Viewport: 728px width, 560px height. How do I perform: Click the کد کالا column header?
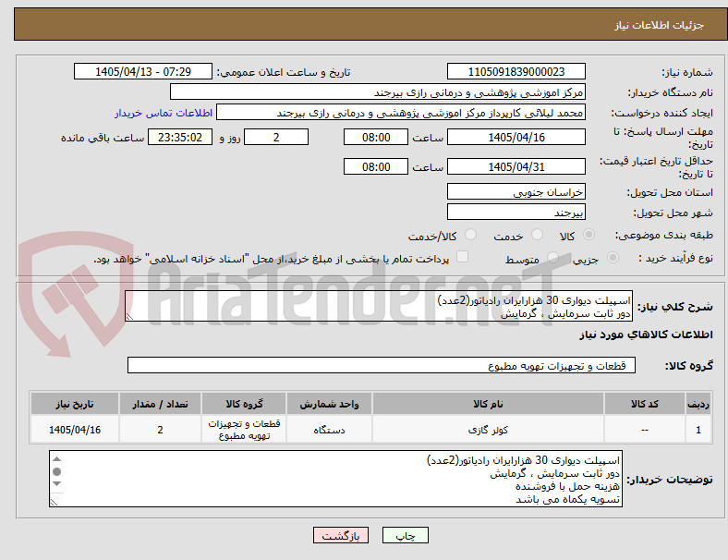[645, 404]
